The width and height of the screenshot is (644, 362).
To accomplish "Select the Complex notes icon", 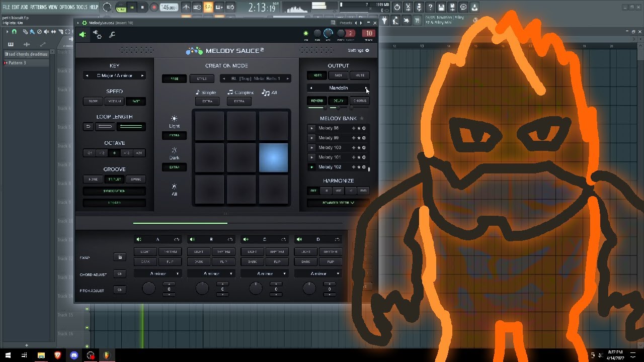I will pyautogui.click(x=230, y=93).
